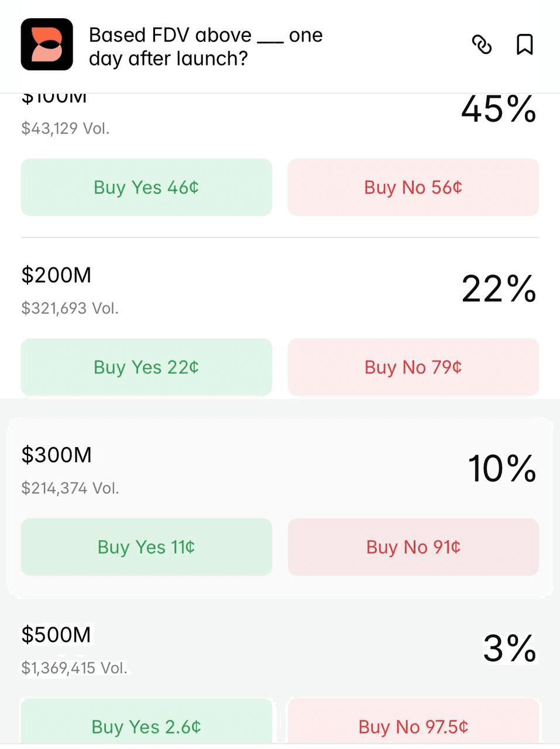Tap Buy No 79¢ for $200M
This screenshot has height=749, width=560.
[x=413, y=367]
